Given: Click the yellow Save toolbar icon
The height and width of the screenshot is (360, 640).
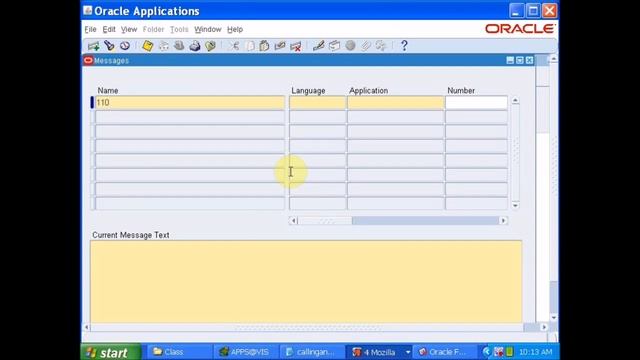Looking at the screenshot, I should point(148,46).
